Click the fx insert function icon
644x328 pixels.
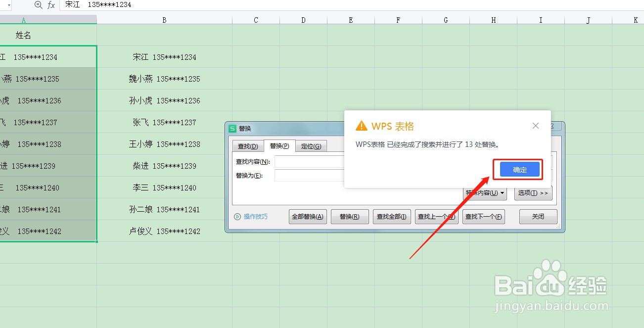coord(51,4)
